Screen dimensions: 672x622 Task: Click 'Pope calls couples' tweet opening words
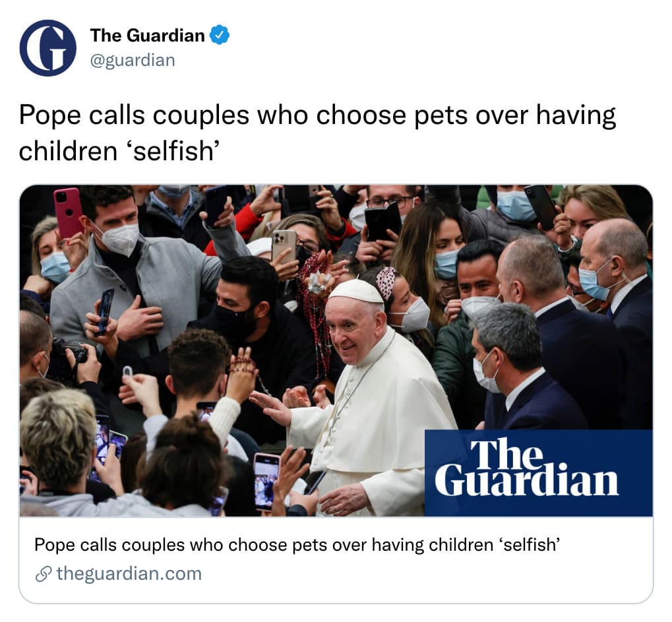134,115
